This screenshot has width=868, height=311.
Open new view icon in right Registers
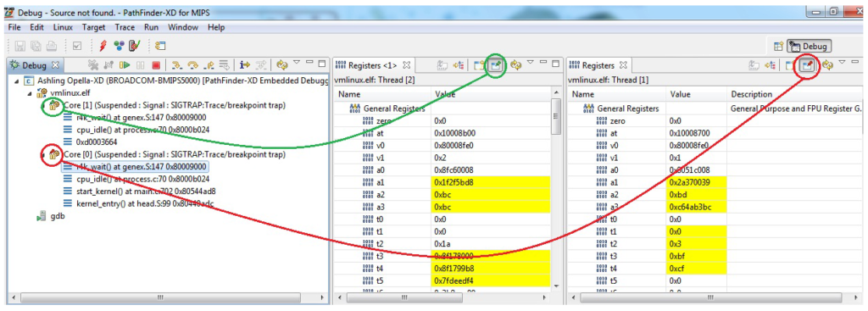pyautogui.click(x=790, y=64)
